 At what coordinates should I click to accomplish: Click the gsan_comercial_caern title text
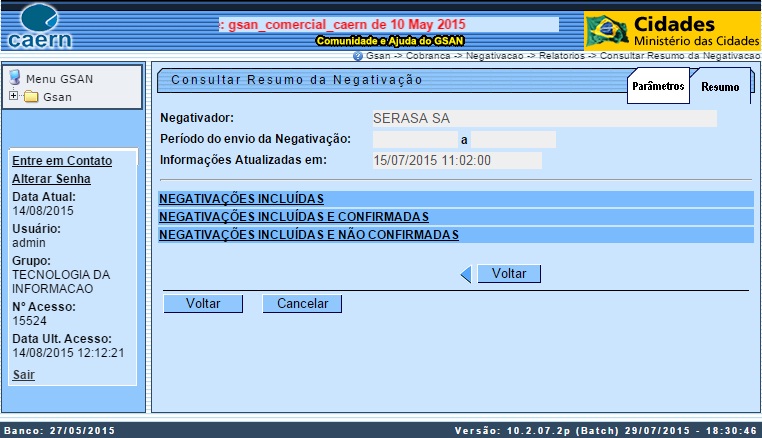pos(343,24)
